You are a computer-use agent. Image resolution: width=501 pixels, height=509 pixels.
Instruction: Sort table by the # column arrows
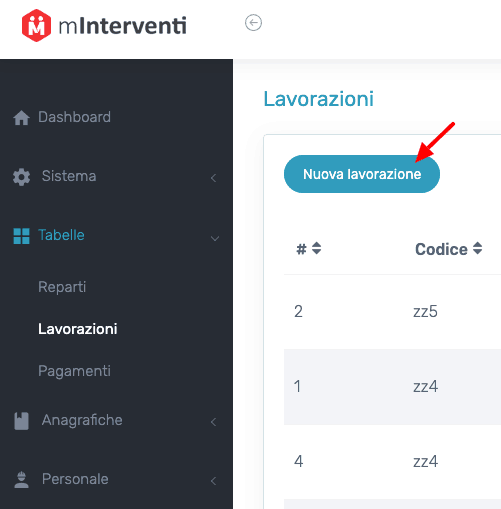316,248
